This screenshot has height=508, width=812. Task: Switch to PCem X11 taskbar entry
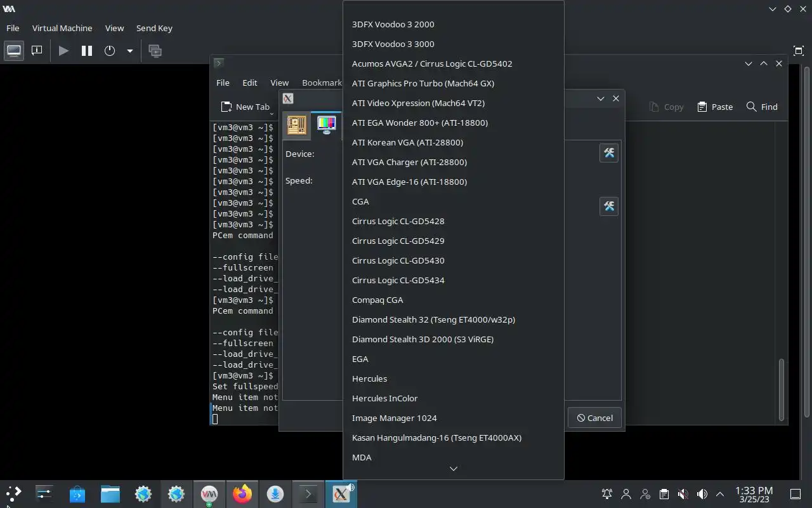tap(341, 494)
